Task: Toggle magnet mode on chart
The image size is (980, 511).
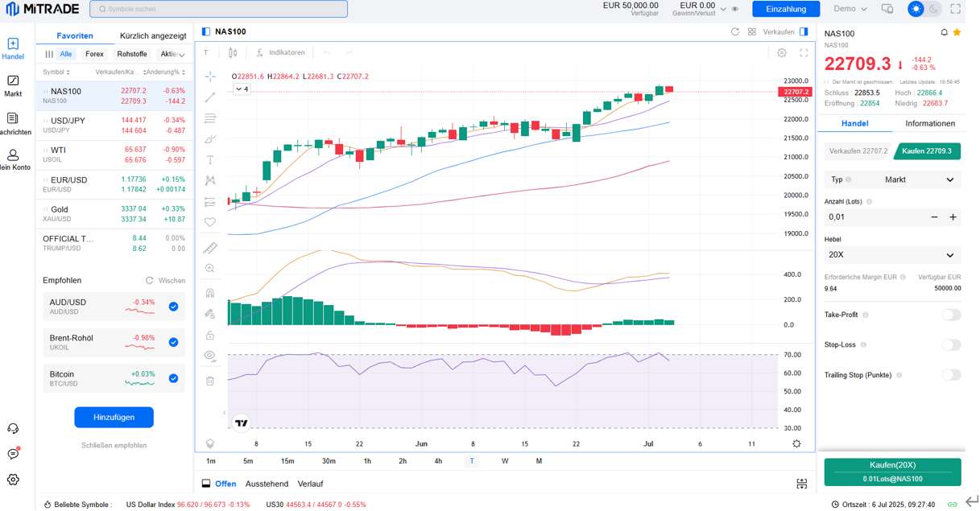Action: [x=210, y=293]
